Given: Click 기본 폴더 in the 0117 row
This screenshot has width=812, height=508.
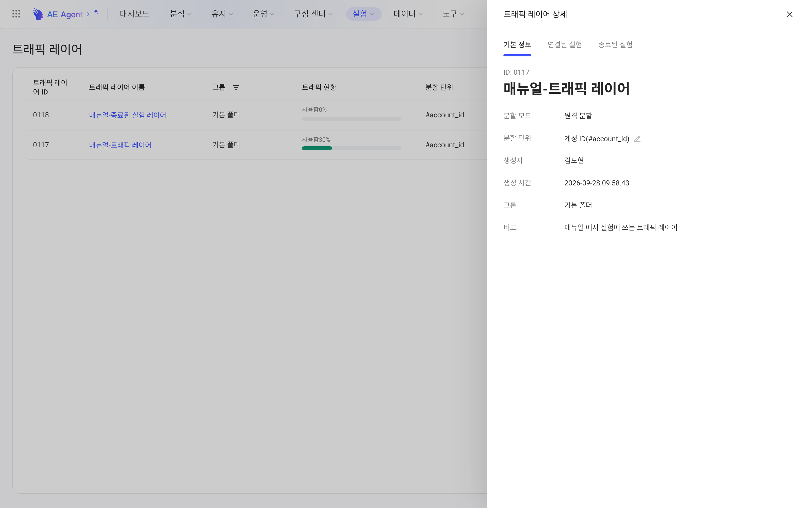Looking at the screenshot, I should (226, 145).
